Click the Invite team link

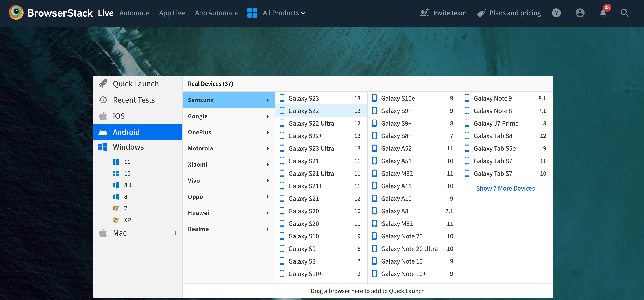coord(450,13)
